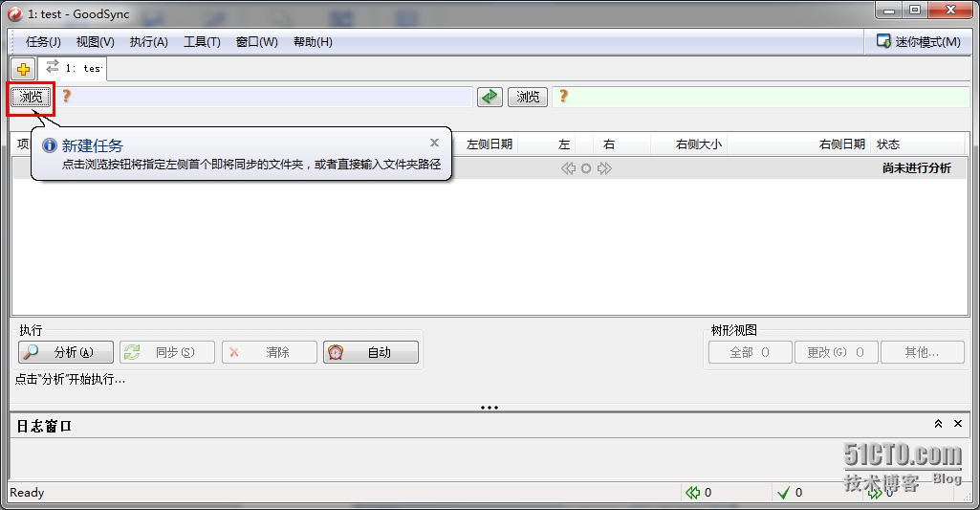Click the 全部 tree view filter button
Viewport: 980px width, 510px height.
point(750,352)
